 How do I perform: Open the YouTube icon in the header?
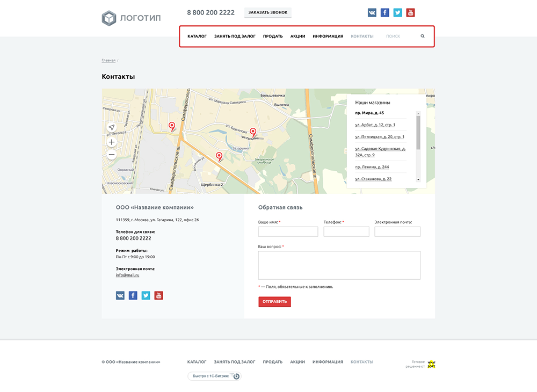coord(410,13)
